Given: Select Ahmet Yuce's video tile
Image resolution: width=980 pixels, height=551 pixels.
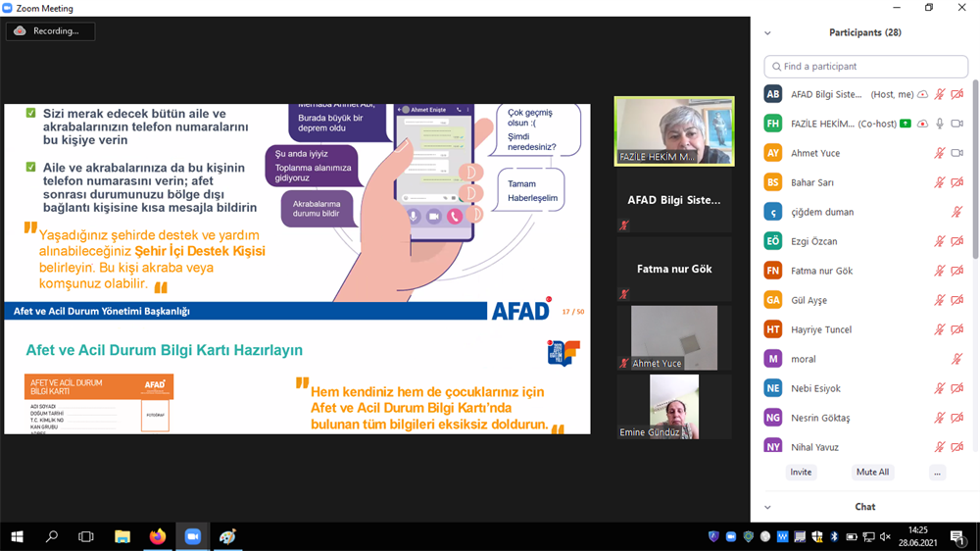Looking at the screenshot, I should (674, 337).
